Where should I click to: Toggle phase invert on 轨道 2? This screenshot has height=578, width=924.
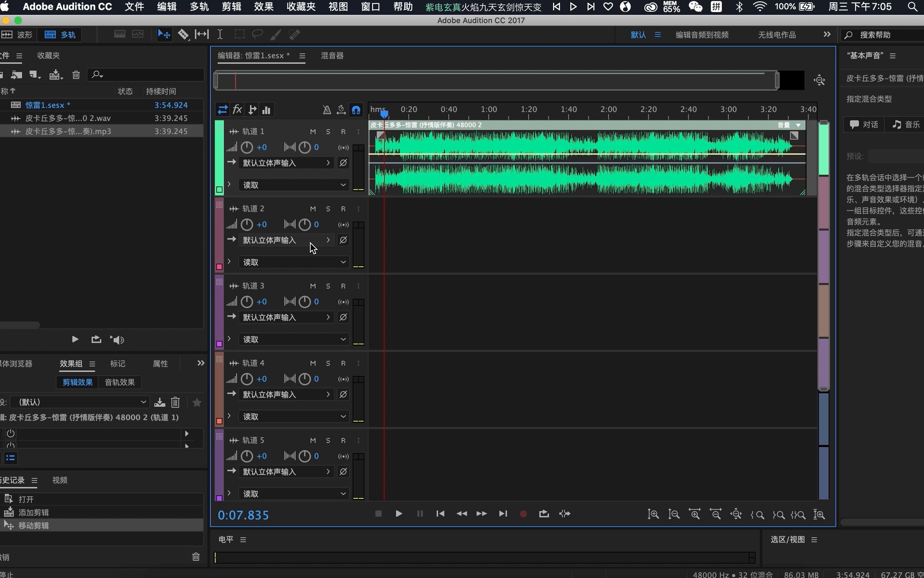pos(343,240)
